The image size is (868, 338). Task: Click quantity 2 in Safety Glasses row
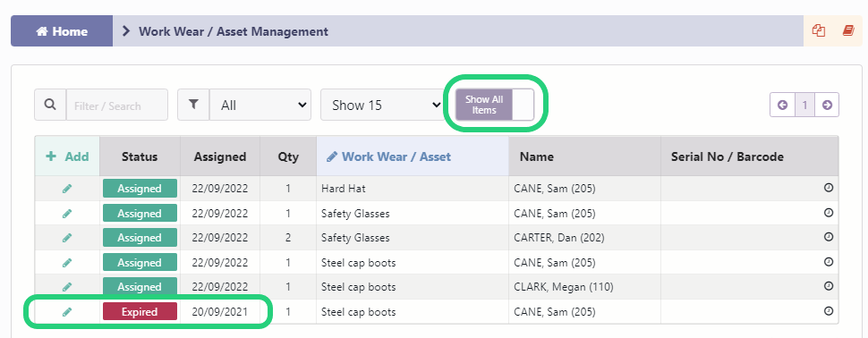click(288, 238)
